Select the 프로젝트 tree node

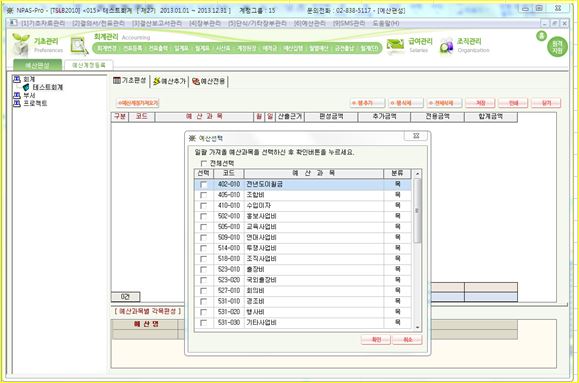click(35, 103)
